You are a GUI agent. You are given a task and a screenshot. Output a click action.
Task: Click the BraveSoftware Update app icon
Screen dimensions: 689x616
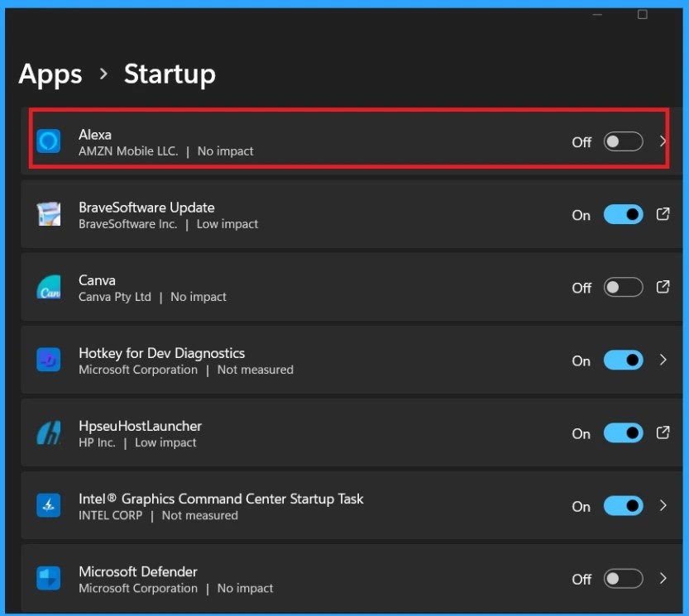[x=48, y=214]
